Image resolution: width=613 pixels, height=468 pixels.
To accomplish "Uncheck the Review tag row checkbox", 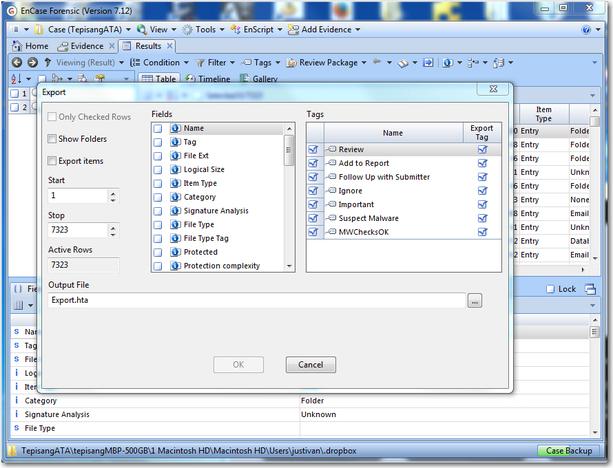I will pos(313,149).
